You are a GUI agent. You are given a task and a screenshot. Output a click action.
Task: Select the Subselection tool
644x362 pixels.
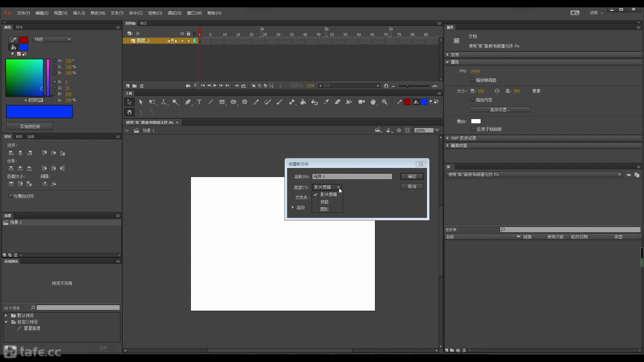[141, 102]
